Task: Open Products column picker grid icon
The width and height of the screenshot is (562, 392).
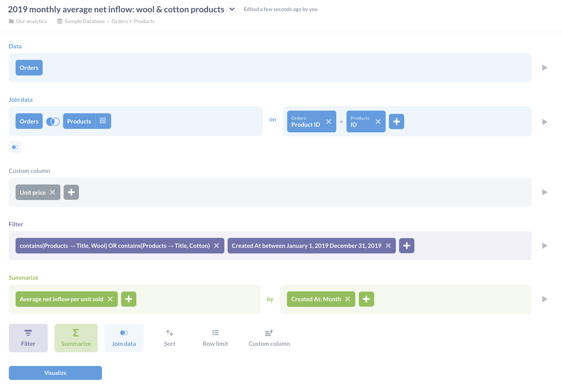Action: [103, 121]
